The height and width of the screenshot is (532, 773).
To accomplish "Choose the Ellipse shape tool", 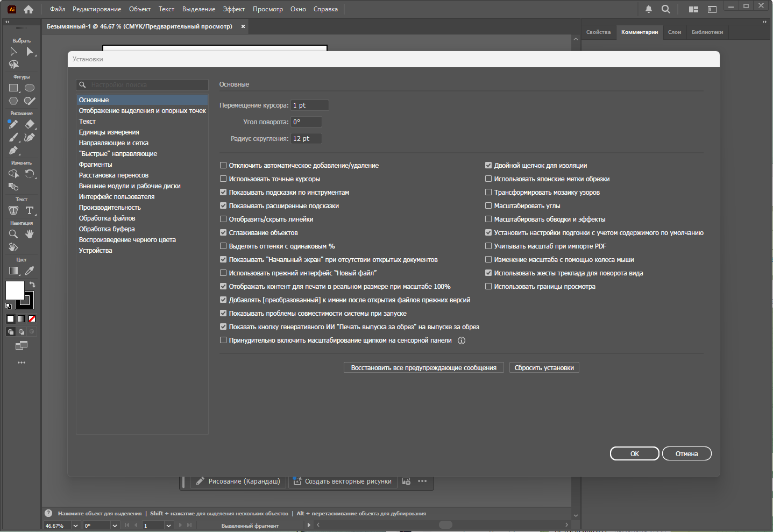I will point(30,88).
